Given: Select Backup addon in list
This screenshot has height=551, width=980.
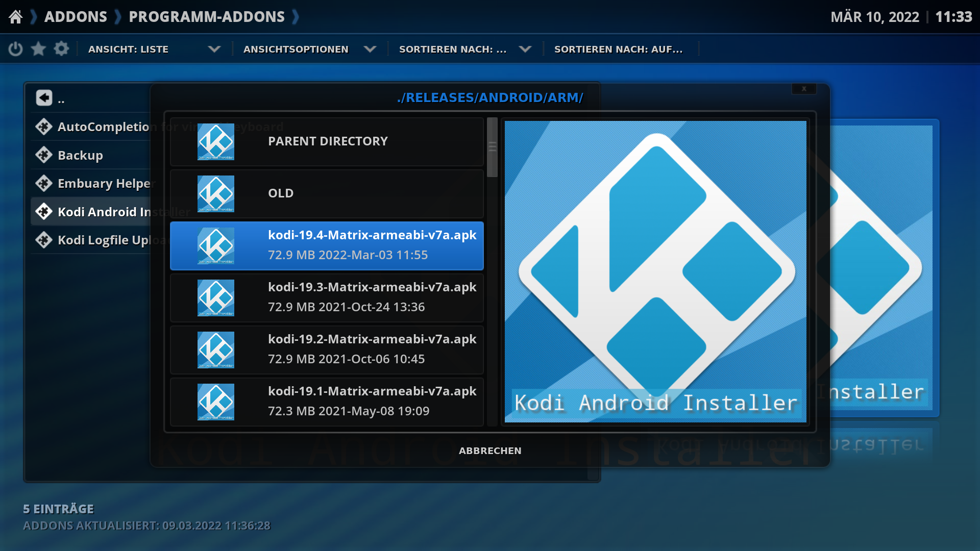Looking at the screenshot, I should 91,155.
